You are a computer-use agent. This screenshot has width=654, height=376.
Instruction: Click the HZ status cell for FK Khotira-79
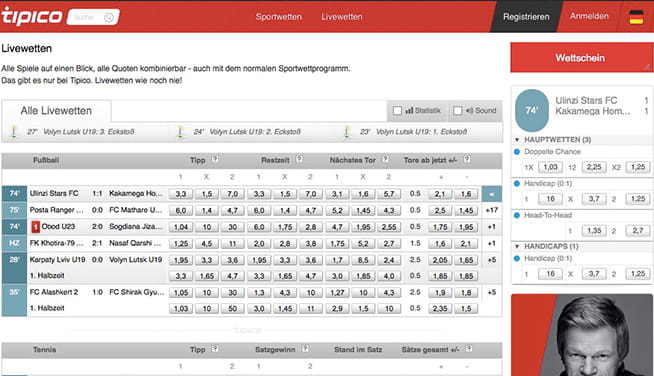click(14, 243)
